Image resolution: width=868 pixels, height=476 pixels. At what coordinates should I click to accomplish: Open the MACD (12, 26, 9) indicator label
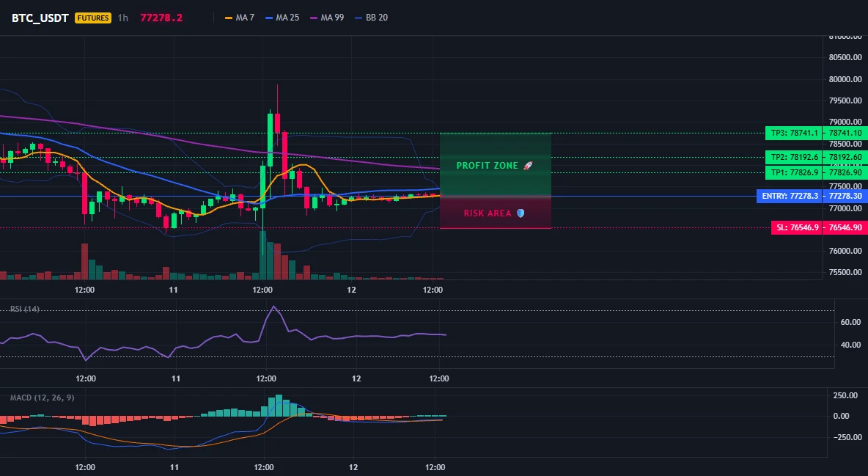[42, 398]
